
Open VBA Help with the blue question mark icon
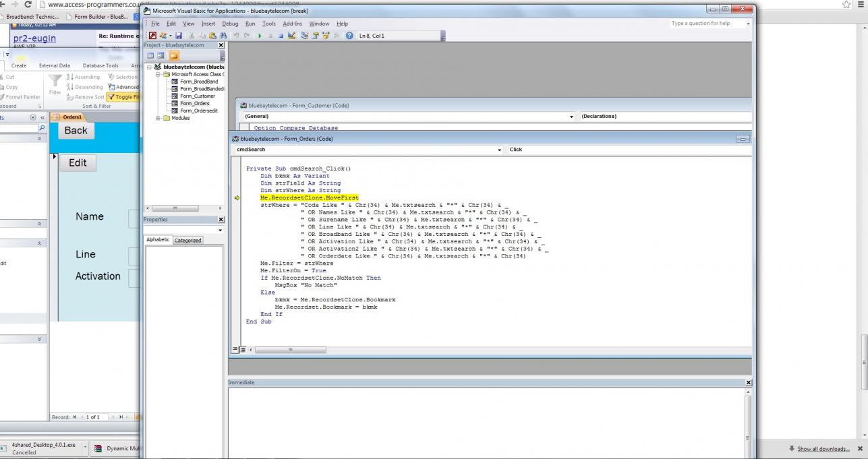point(349,36)
